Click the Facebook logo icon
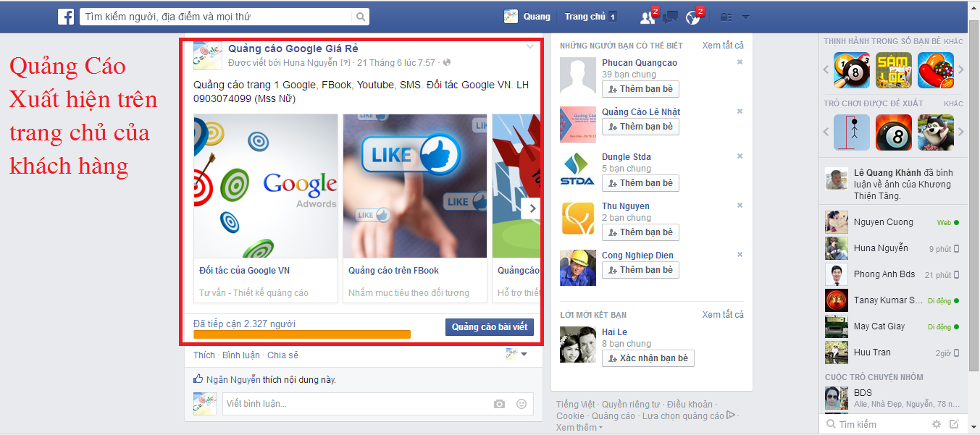 pyautogui.click(x=67, y=16)
